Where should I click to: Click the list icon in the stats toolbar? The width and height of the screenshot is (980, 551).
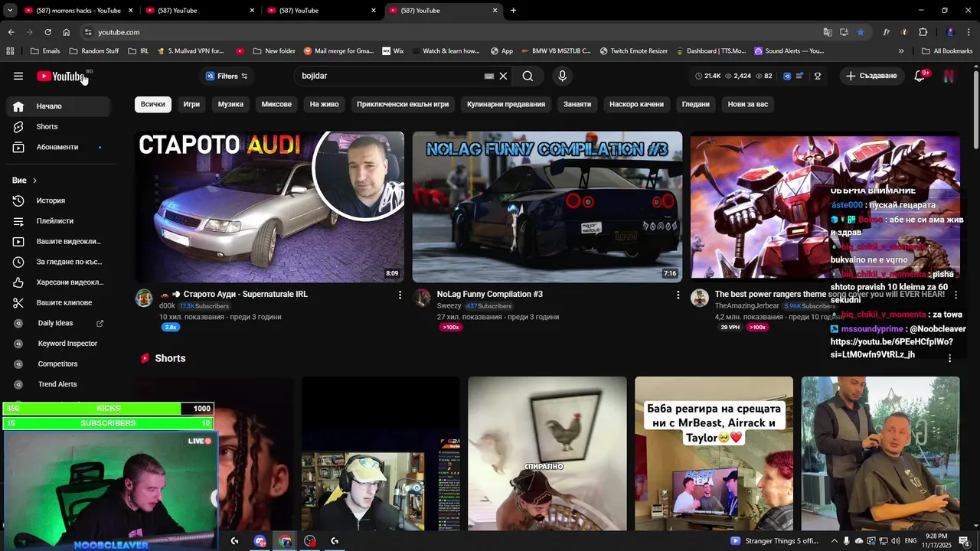tap(799, 76)
